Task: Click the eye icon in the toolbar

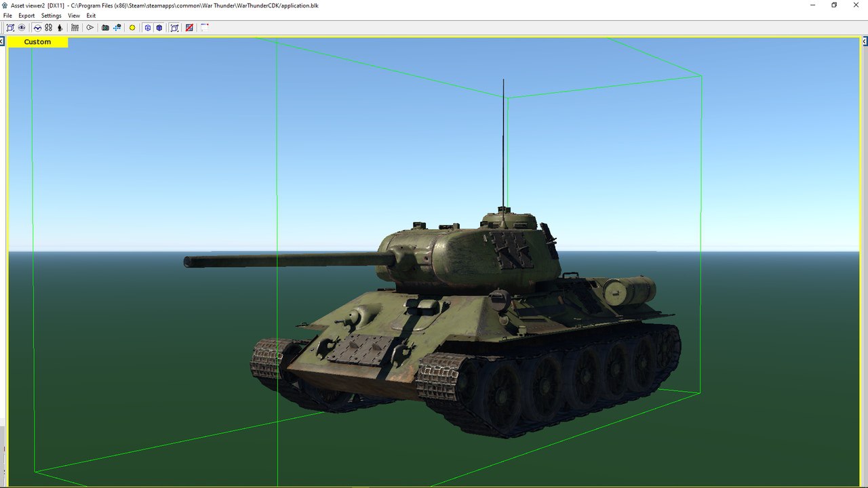Action: tap(22, 28)
